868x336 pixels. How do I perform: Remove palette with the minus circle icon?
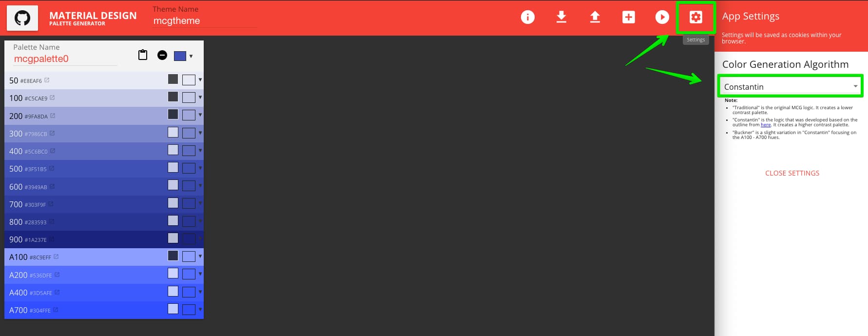[162, 55]
